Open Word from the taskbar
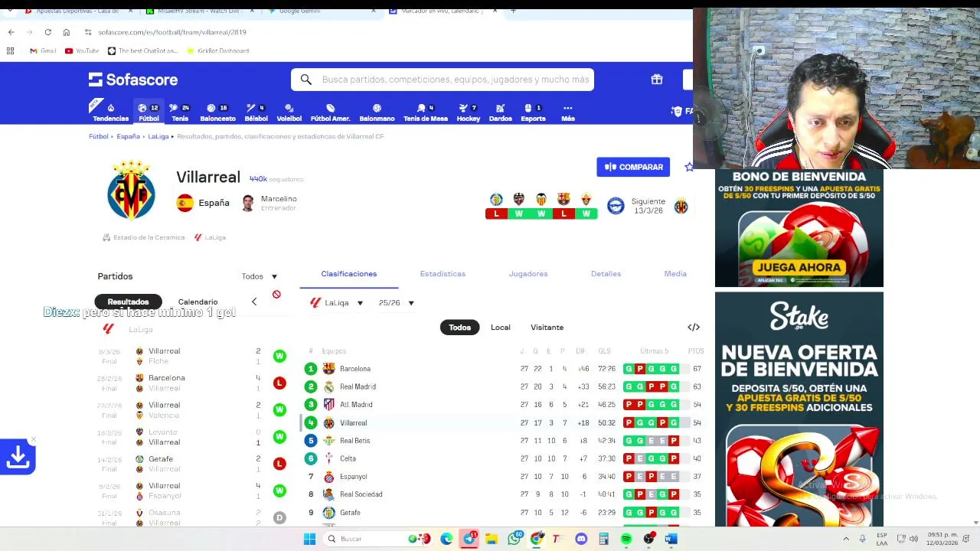Viewport: 980px width, 551px height. (x=671, y=539)
